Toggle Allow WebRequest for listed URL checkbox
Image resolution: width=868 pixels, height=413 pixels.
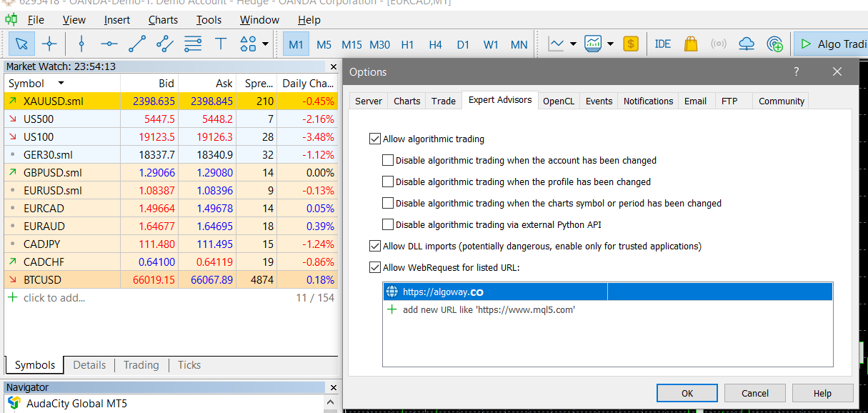point(375,268)
